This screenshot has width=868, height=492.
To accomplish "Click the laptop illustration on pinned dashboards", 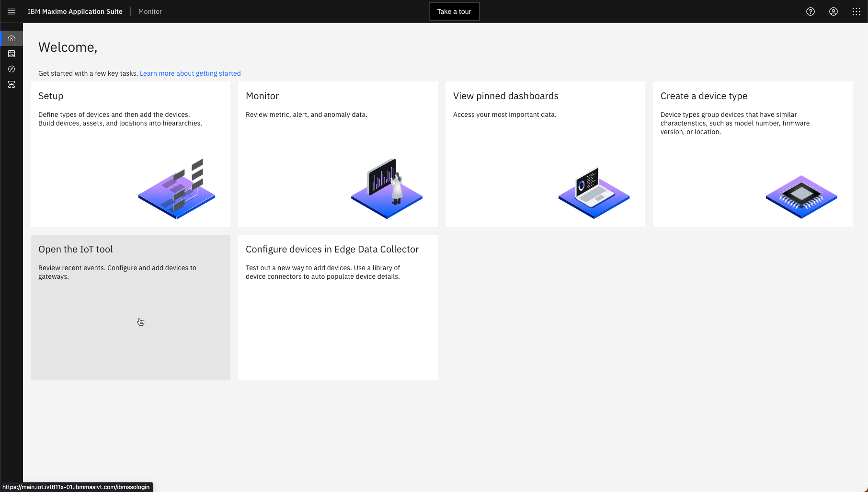I will tap(594, 193).
